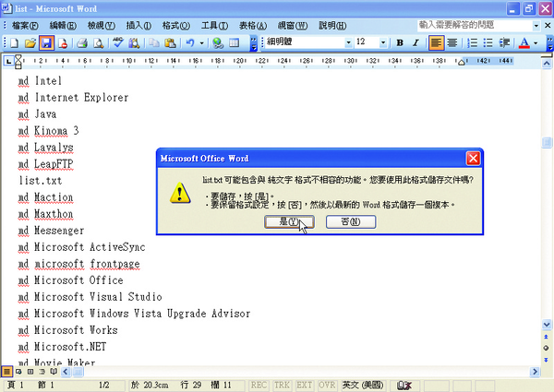Print the document via printer icon

point(82,43)
